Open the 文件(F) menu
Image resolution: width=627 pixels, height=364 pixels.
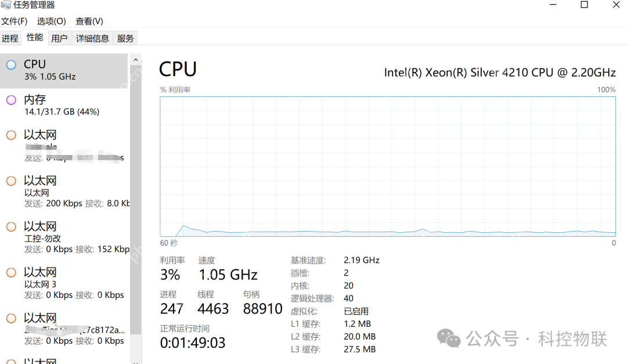click(x=15, y=21)
